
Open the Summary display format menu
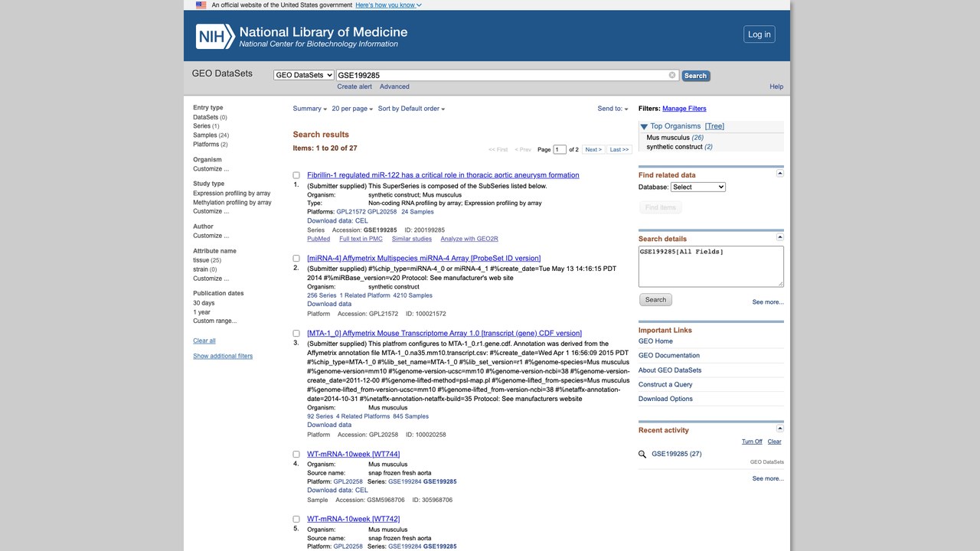[x=310, y=109]
